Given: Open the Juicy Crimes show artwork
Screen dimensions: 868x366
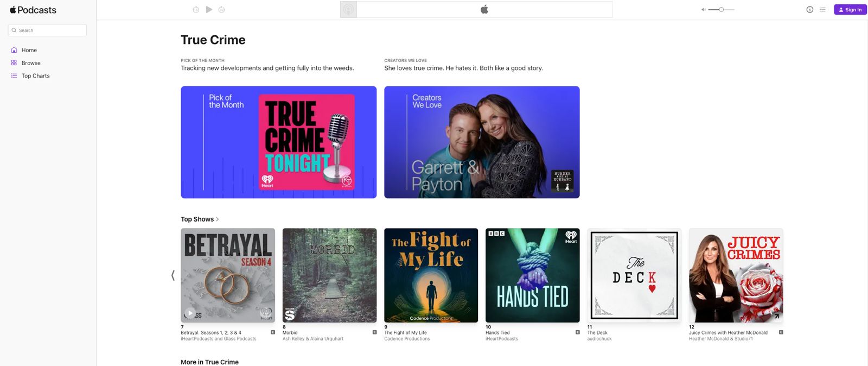Looking at the screenshot, I should [x=736, y=275].
